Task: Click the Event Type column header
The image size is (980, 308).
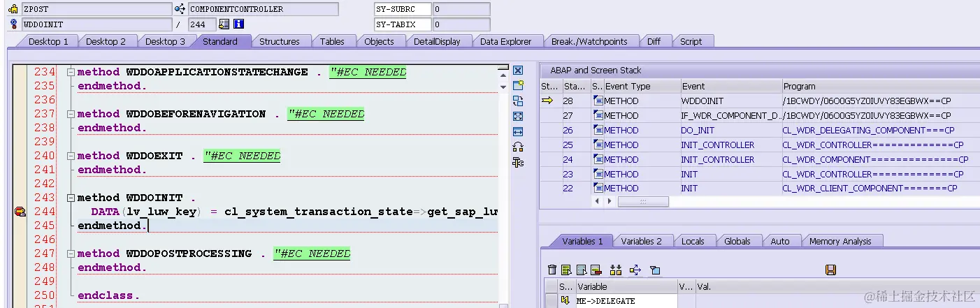Action: [642, 87]
